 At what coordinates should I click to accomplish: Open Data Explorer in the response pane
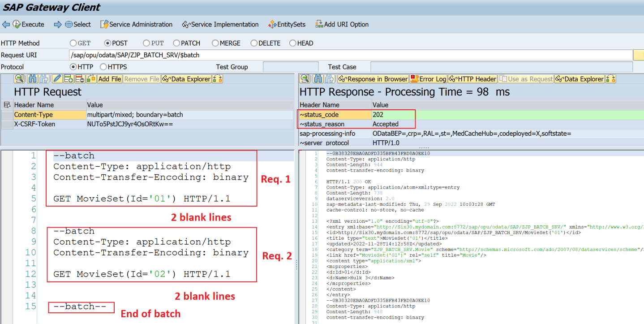[x=580, y=79]
